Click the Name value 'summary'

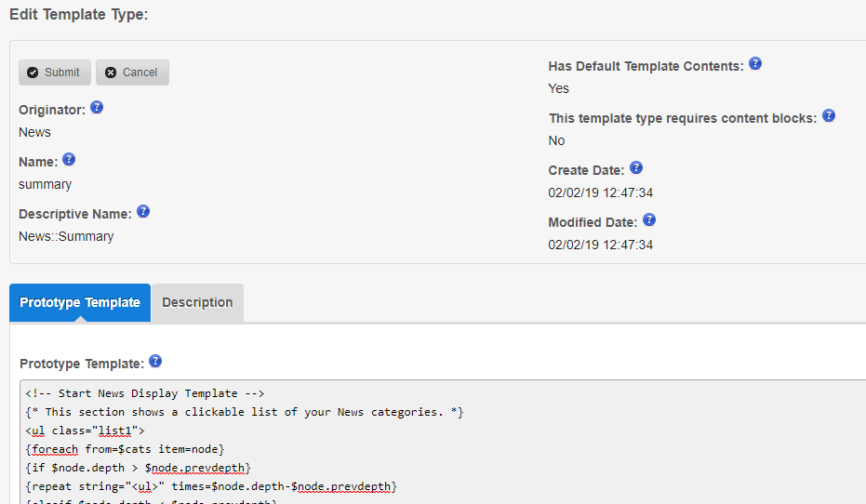pyautogui.click(x=45, y=184)
